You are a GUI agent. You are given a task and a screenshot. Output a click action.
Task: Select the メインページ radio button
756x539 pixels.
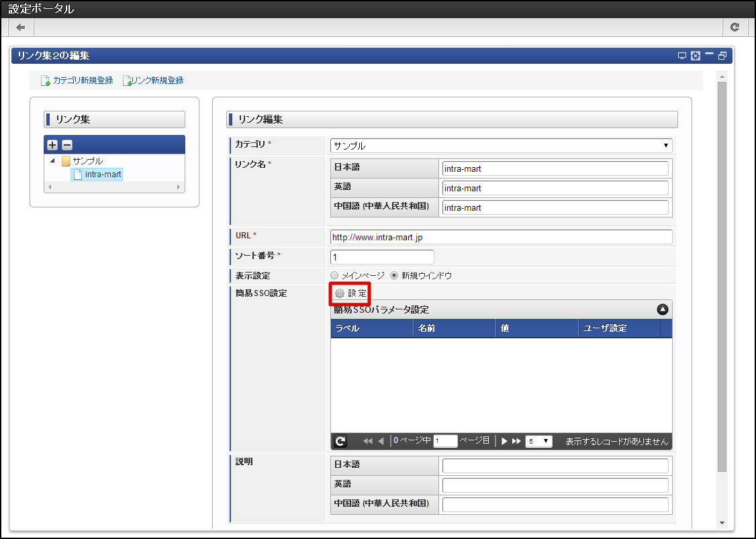[x=334, y=275]
